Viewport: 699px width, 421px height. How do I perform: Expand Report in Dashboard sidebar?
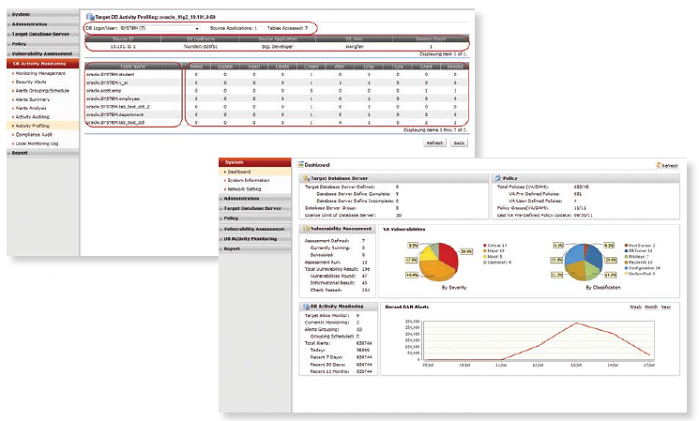pyautogui.click(x=255, y=249)
